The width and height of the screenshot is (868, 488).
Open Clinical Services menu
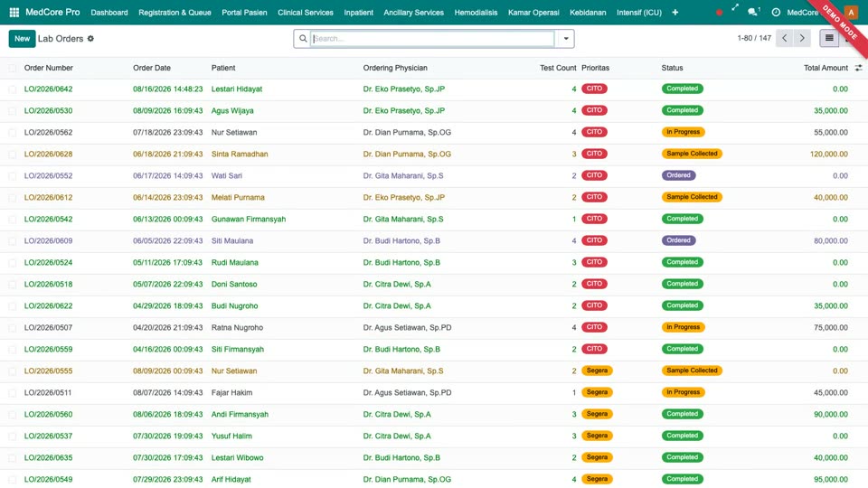[x=305, y=12]
